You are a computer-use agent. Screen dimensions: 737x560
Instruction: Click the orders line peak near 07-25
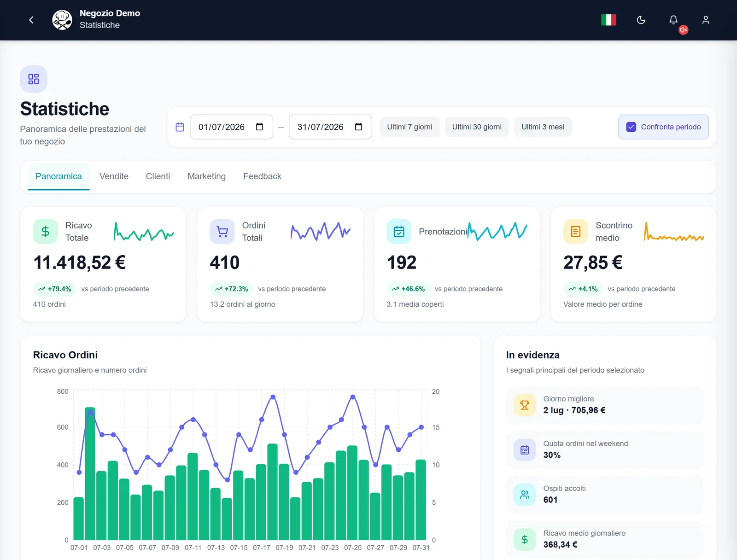click(x=353, y=397)
